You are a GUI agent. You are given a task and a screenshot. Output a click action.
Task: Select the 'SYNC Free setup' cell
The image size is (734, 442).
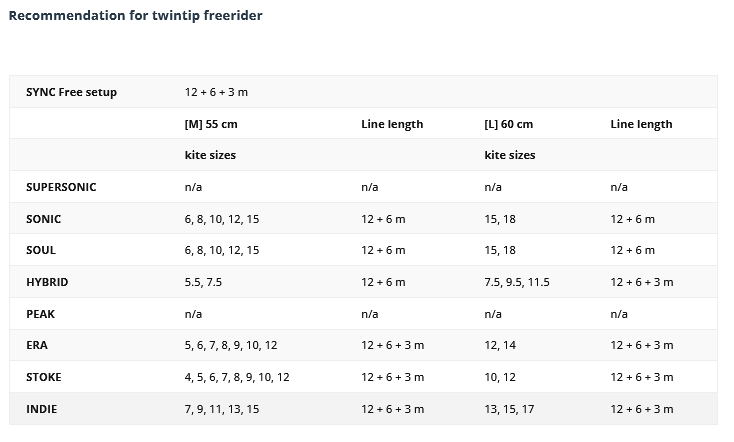coord(71,92)
